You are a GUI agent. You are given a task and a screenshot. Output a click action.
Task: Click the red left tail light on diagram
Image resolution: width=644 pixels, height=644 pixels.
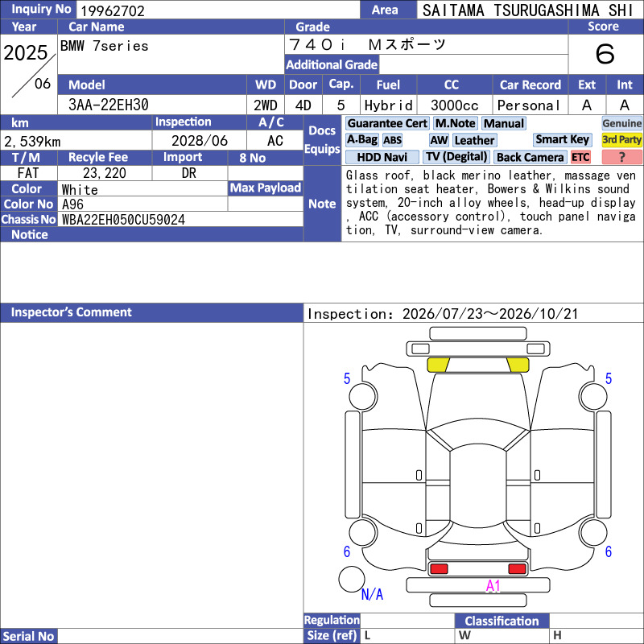click(x=439, y=568)
